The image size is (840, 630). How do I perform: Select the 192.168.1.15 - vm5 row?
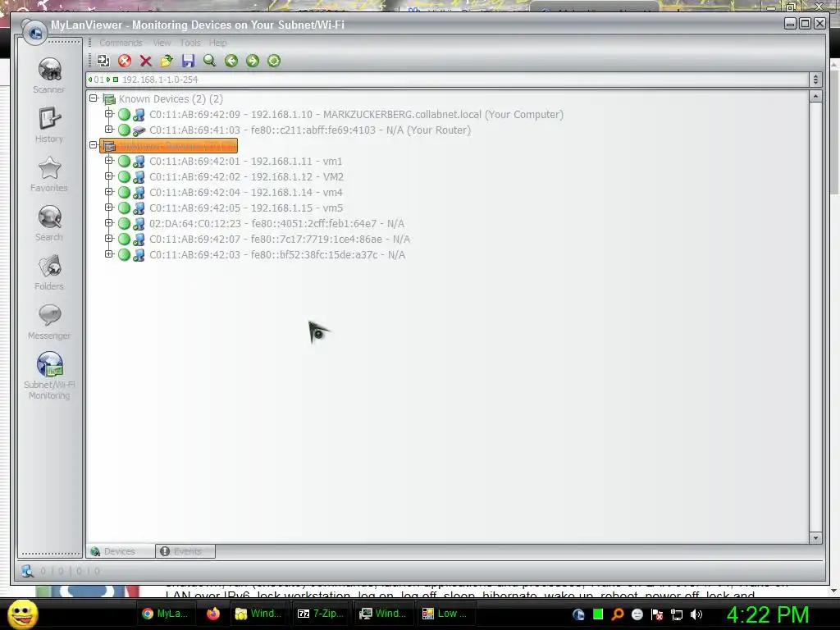pyautogui.click(x=246, y=208)
